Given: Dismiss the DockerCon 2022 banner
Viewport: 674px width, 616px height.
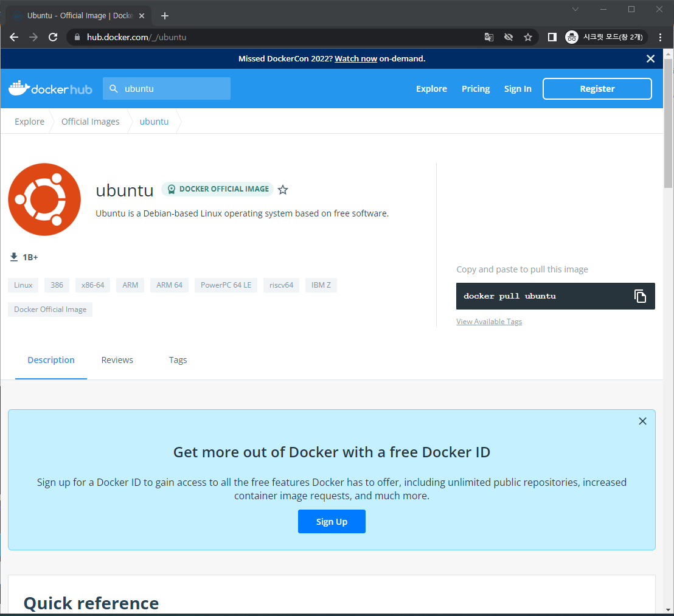Looking at the screenshot, I should [x=650, y=59].
